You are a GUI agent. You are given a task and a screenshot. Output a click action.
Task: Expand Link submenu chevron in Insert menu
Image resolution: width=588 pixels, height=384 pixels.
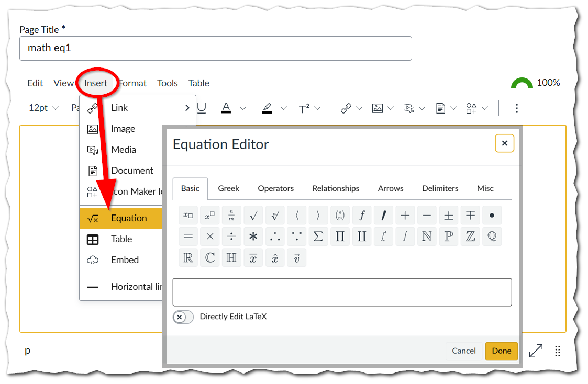pyautogui.click(x=187, y=108)
